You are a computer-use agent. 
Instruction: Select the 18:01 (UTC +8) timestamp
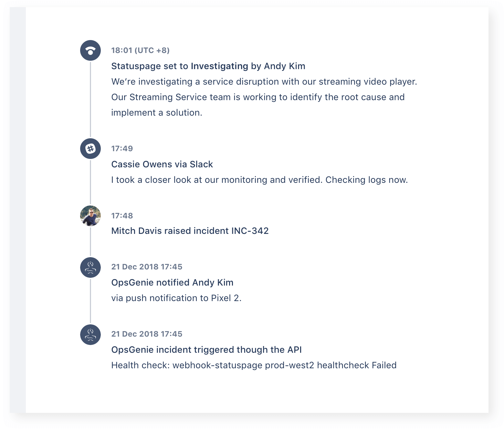(x=141, y=50)
